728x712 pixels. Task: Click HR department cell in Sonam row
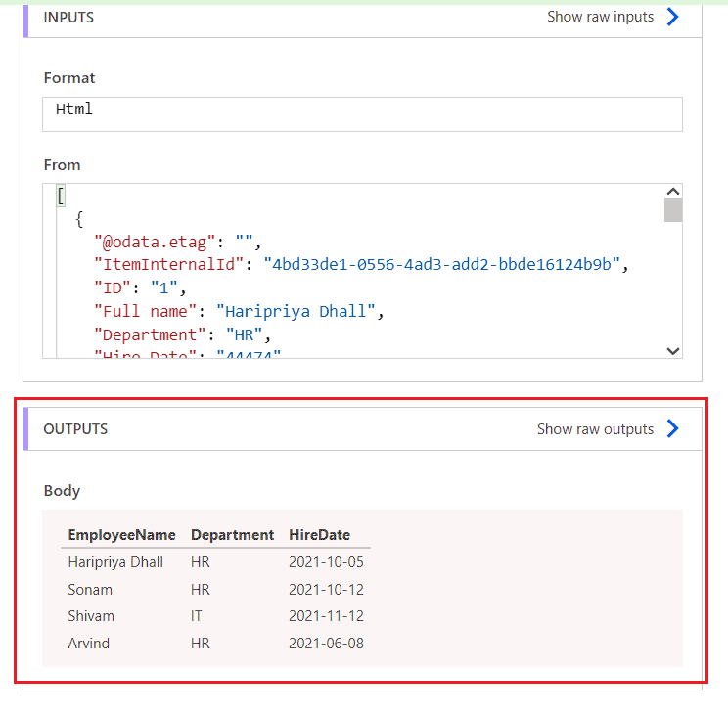coord(201,590)
